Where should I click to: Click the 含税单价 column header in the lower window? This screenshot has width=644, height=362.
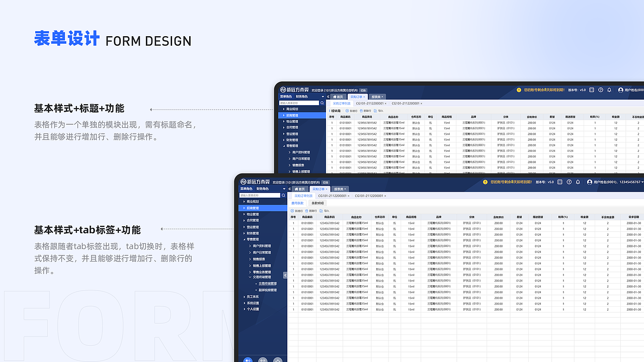coord(498,217)
